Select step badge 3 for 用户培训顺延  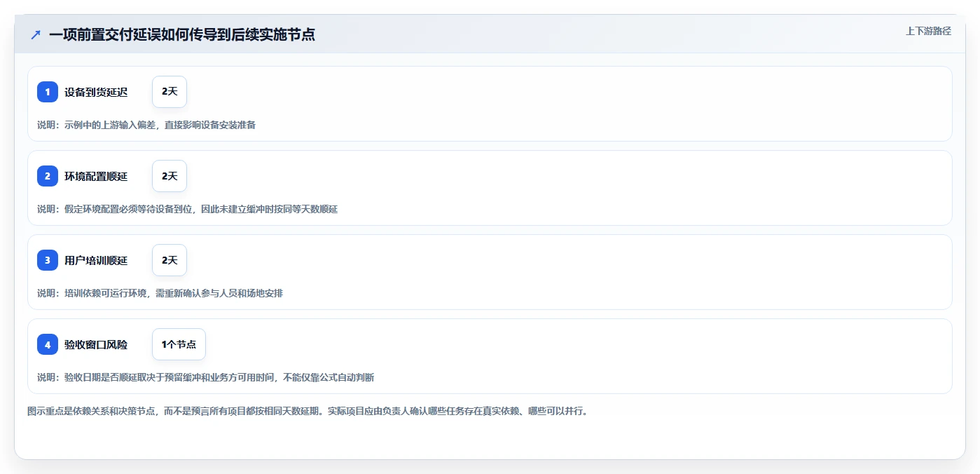point(48,260)
